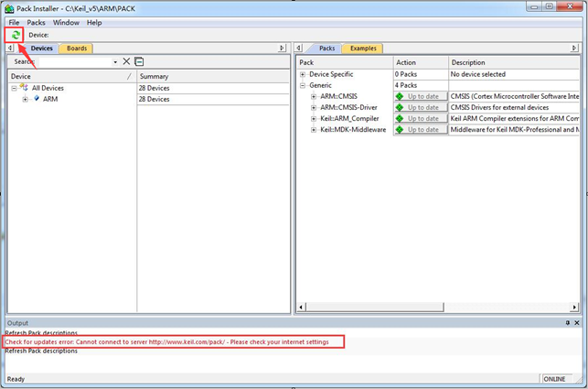Image resolution: width=588 pixels, height=389 pixels.
Task: Click the collapse-all icon next to search
Action: 139,61
